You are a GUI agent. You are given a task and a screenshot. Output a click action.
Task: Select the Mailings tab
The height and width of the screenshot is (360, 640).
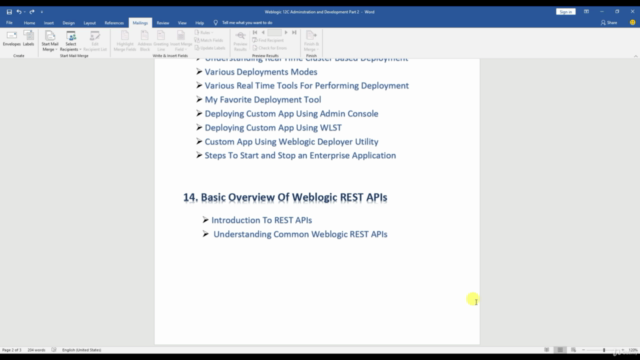[x=140, y=23]
